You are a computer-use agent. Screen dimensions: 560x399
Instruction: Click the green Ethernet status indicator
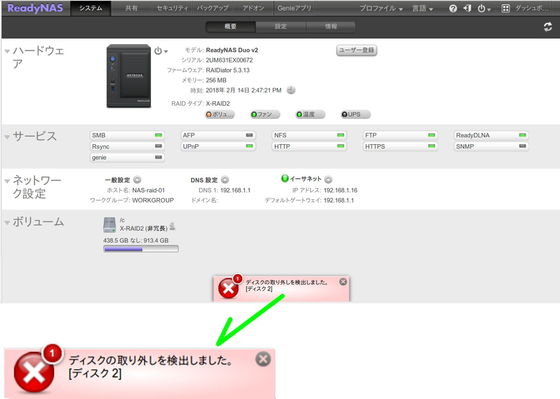point(285,178)
